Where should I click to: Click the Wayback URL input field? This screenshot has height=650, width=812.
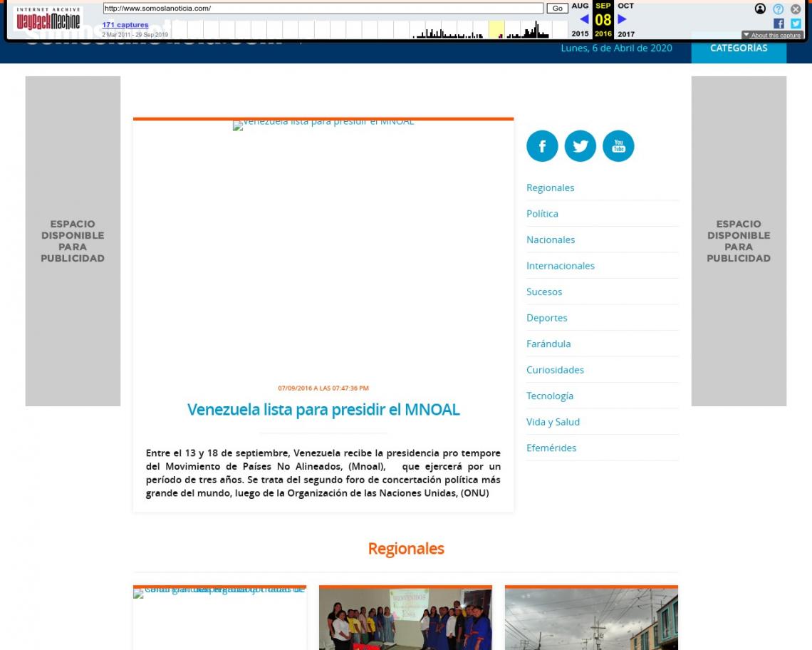pos(323,9)
